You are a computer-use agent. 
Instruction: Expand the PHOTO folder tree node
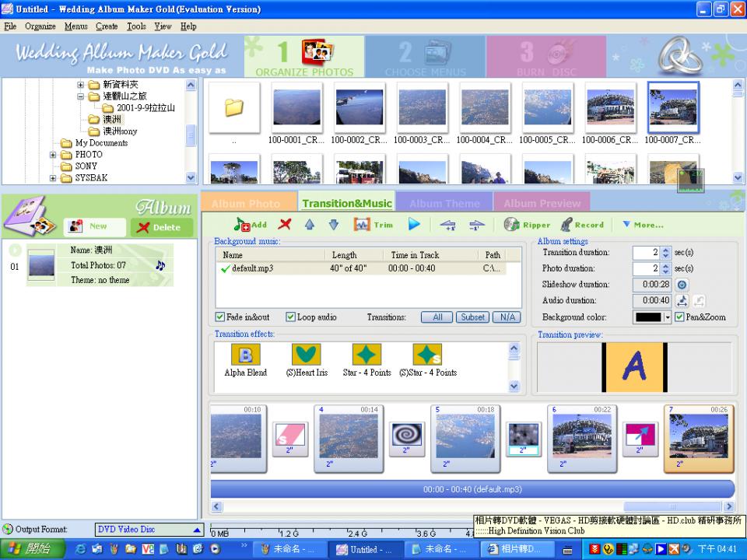[54, 155]
